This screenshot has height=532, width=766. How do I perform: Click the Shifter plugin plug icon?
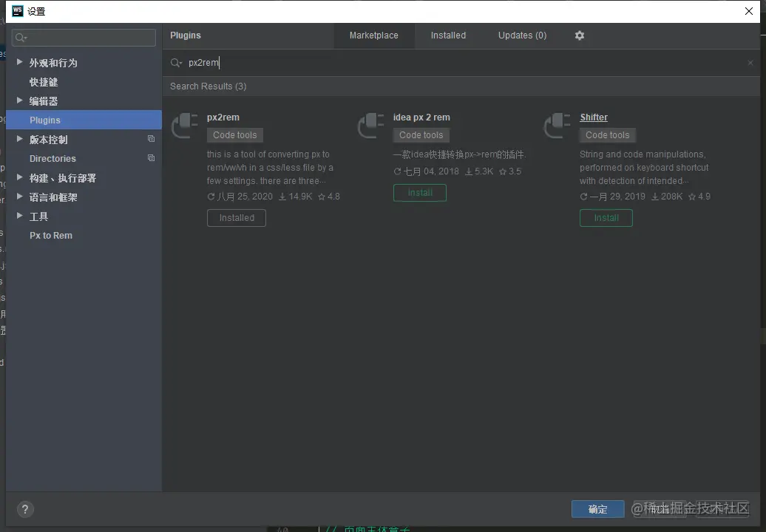[557, 126]
